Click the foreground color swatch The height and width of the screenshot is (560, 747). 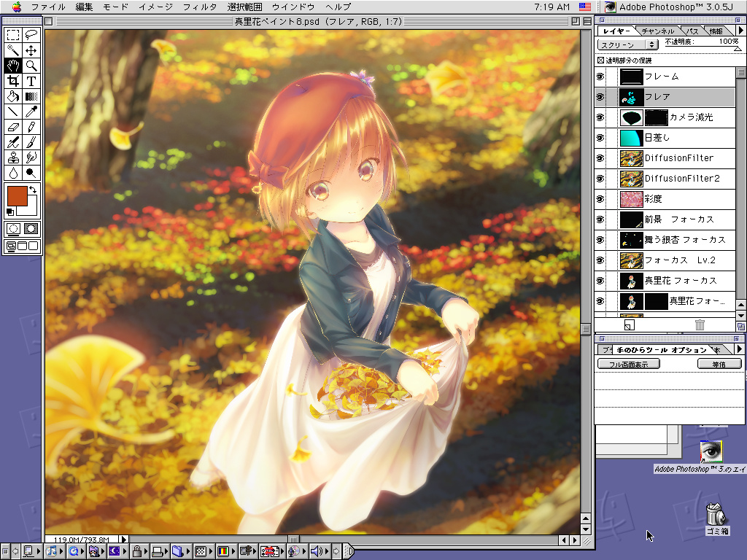click(18, 196)
